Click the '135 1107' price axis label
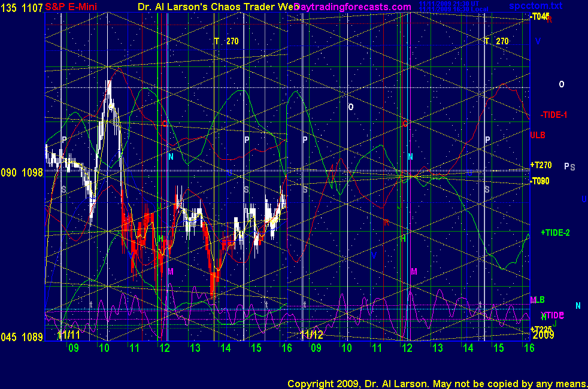The image size is (588, 389). pos(22,8)
